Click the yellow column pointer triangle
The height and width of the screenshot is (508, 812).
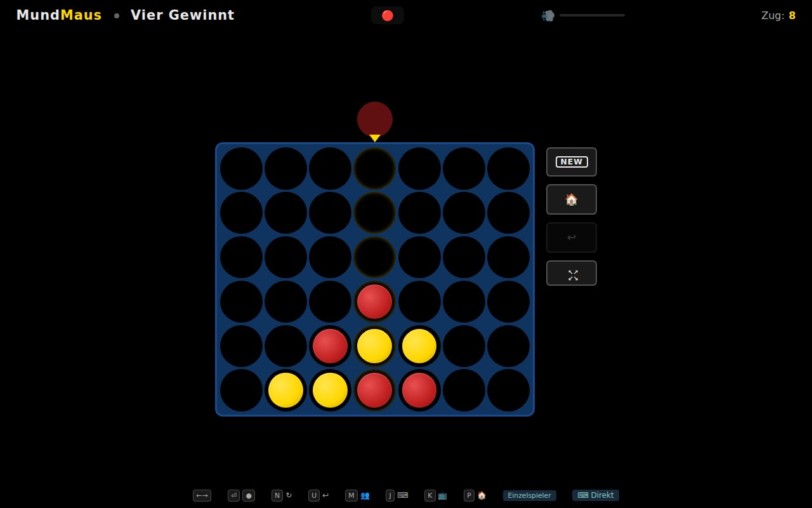375,138
